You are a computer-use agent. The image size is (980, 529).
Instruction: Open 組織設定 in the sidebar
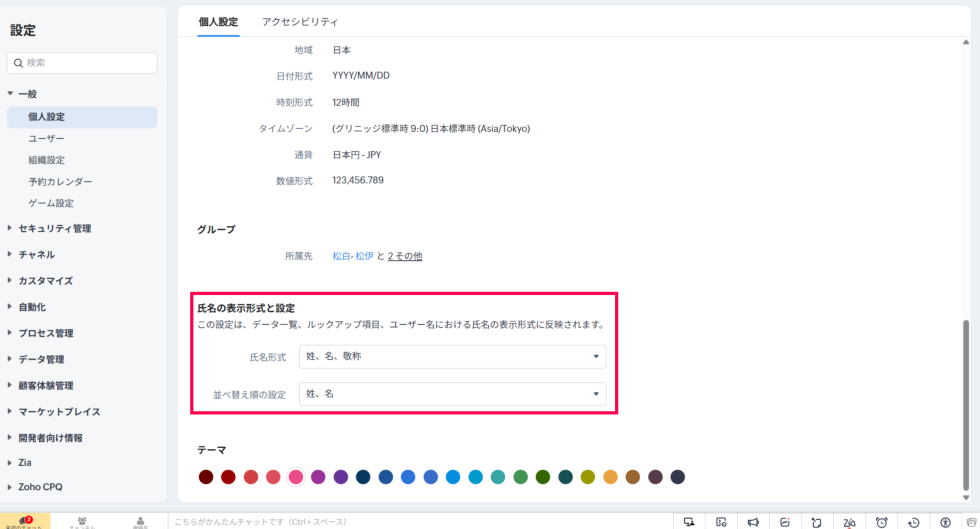click(x=46, y=160)
